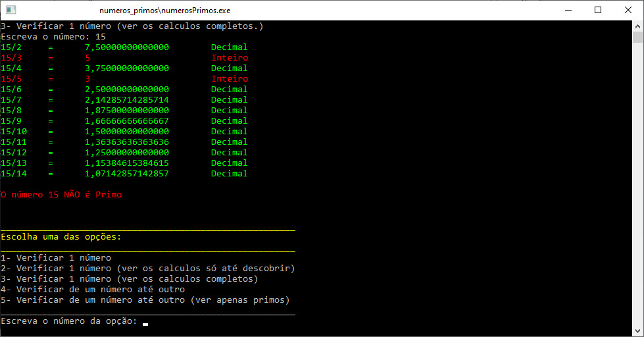Click the value 1,07142857142857
The height and width of the screenshot is (337, 644).
(127, 174)
